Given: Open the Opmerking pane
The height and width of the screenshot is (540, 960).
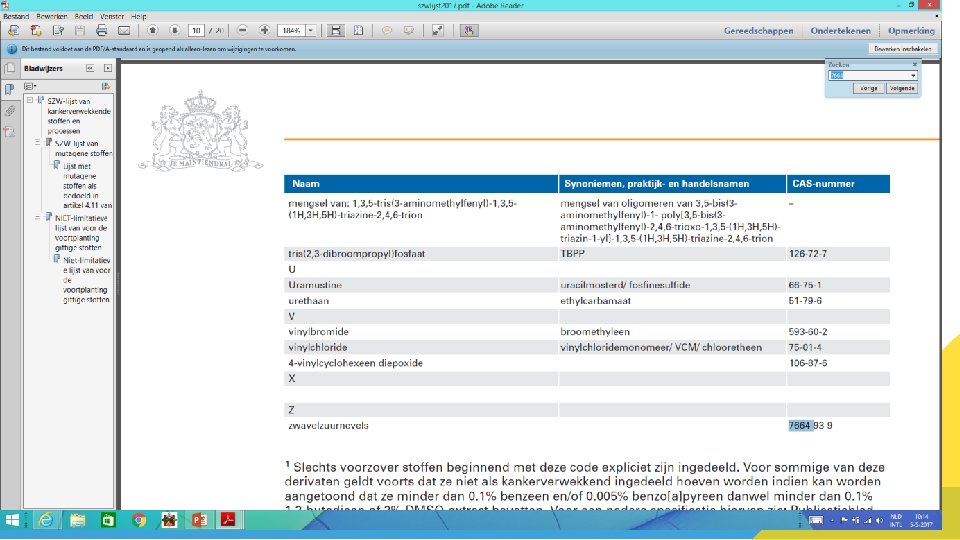Looking at the screenshot, I should (x=911, y=31).
